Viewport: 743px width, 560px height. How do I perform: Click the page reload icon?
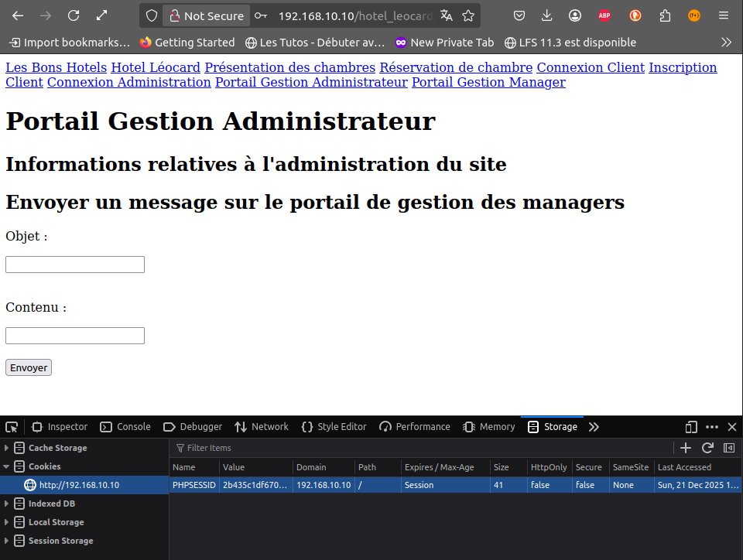tap(74, 15)
